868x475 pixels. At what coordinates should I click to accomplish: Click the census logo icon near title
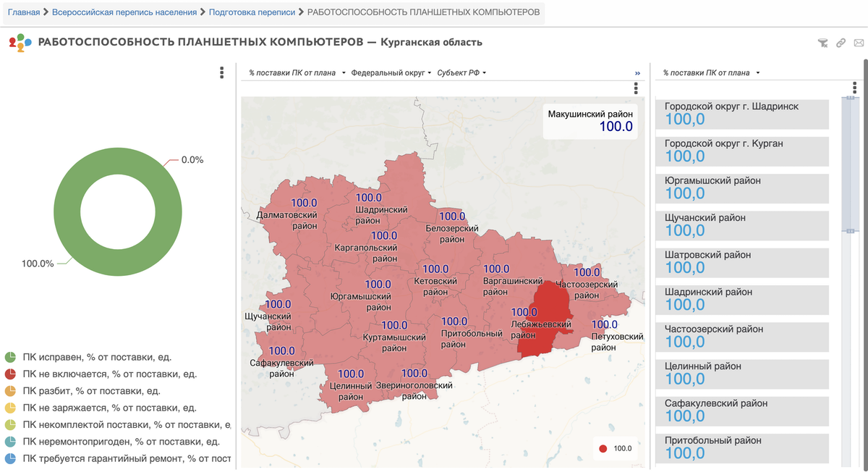tap(20, 43)
